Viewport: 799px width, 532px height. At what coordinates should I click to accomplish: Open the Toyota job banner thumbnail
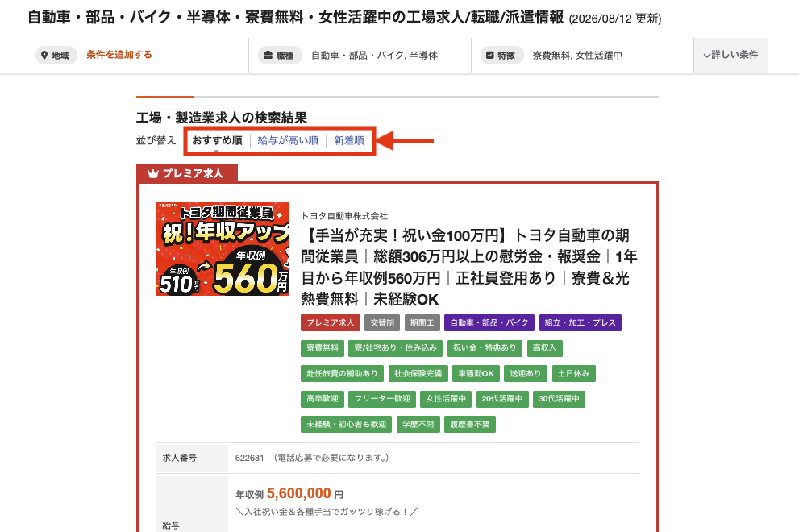[x=223, y=248]
